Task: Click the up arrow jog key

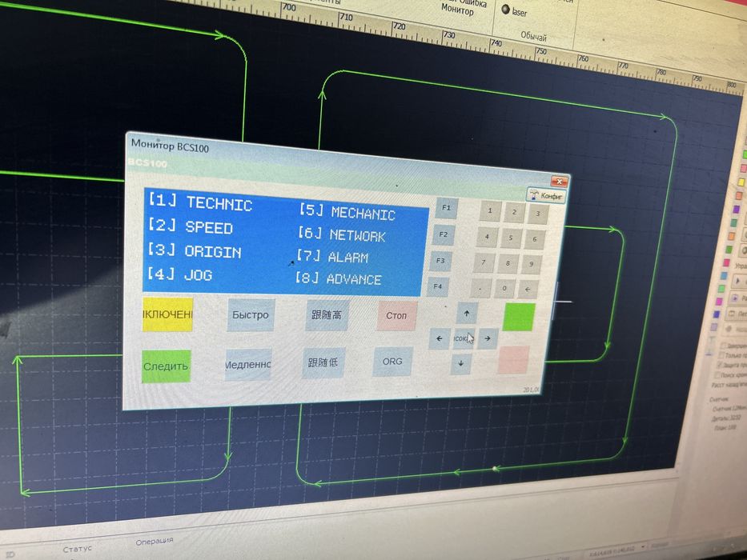Action: point(467,314)
